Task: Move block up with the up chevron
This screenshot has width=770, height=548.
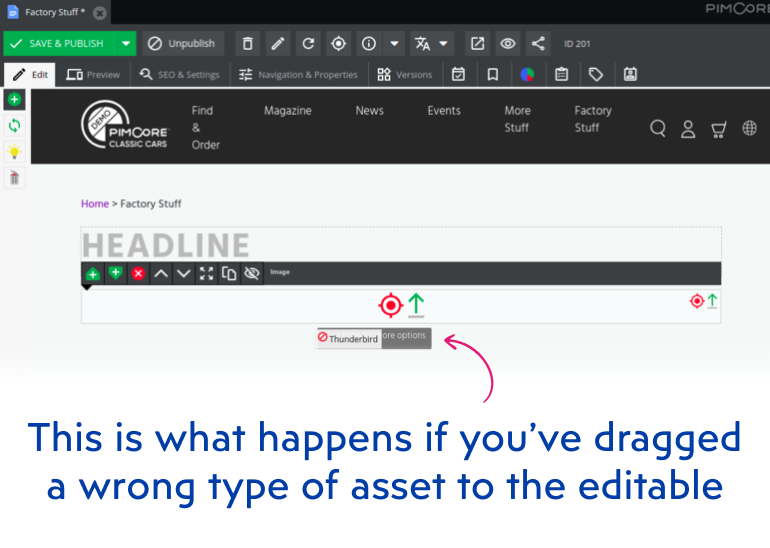Action: pyautogui.click(x=161, y=274)
